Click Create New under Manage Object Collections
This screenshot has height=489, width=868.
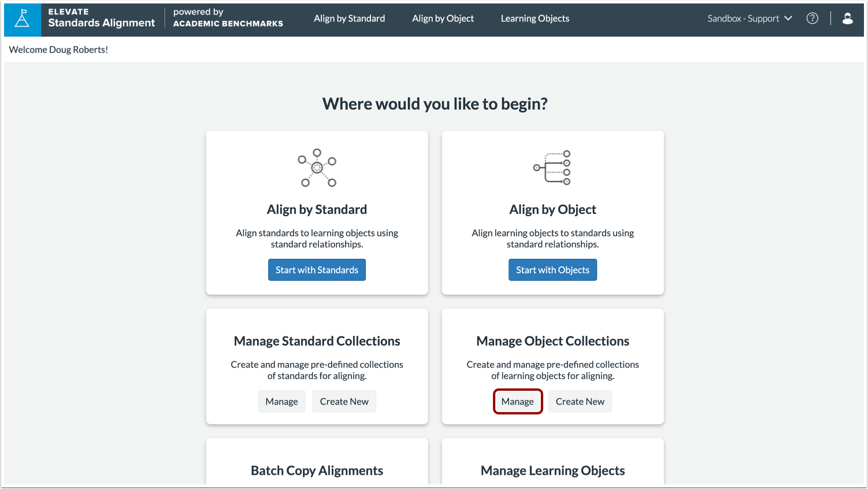[580, 401]
